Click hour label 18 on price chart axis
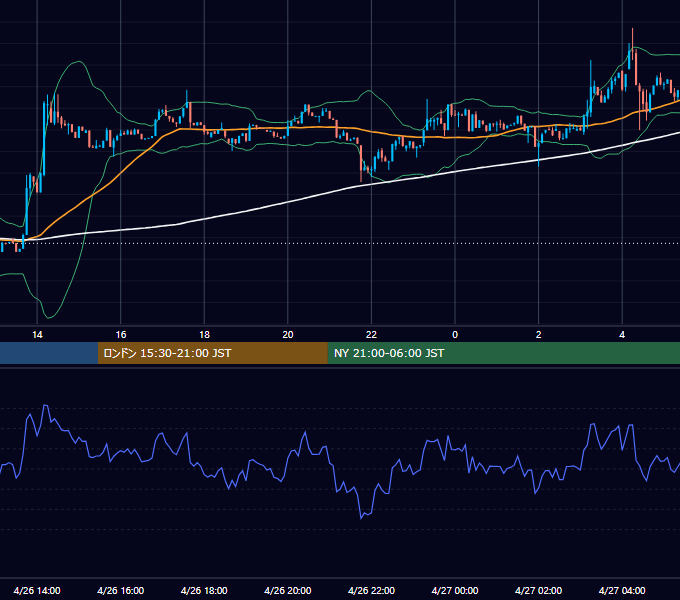This screenshot has height=600, width=680. [204, 335]
